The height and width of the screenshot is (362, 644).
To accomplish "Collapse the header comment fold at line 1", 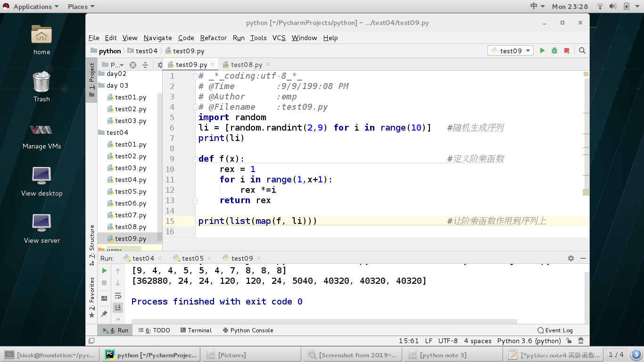I will (195, 76).
